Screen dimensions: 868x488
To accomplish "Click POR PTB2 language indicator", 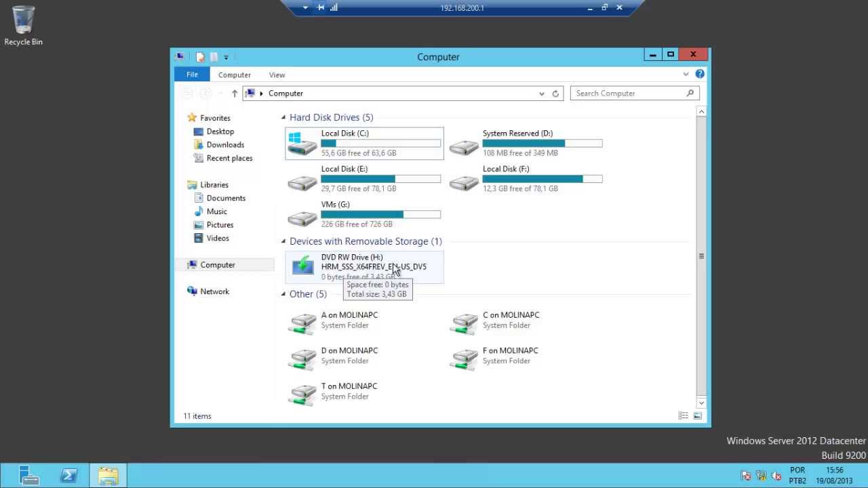I will [x=797, y=476].
